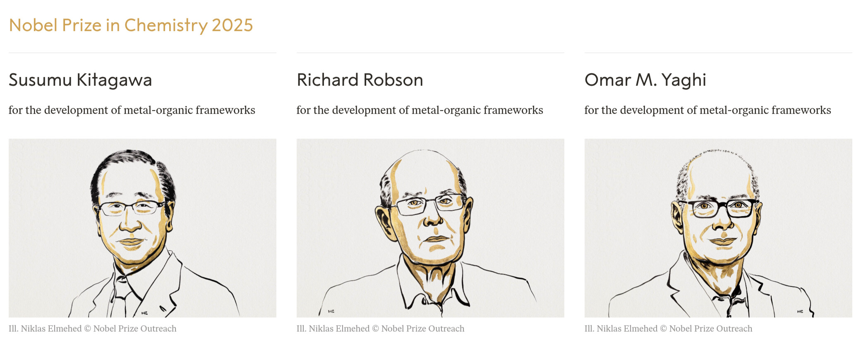Image resolution: width=868 pixels, height=341 pixels.
Task: Click Omar M. Yaghi's portrait illustration
Action: click(x=718, y=228)
